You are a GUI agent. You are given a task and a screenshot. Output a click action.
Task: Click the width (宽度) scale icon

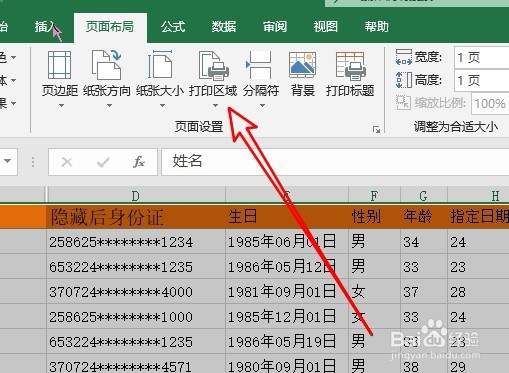(x=404, y=57)
